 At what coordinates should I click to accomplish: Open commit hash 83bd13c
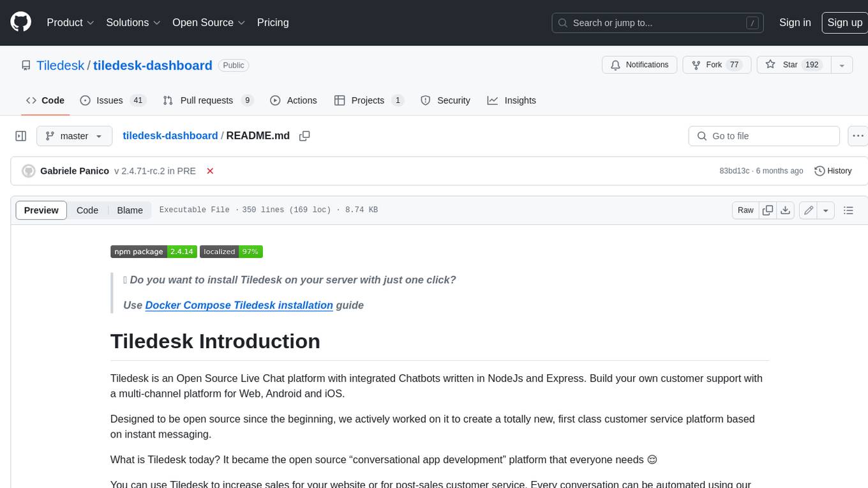pyautogui.click(x=735, y=171)
